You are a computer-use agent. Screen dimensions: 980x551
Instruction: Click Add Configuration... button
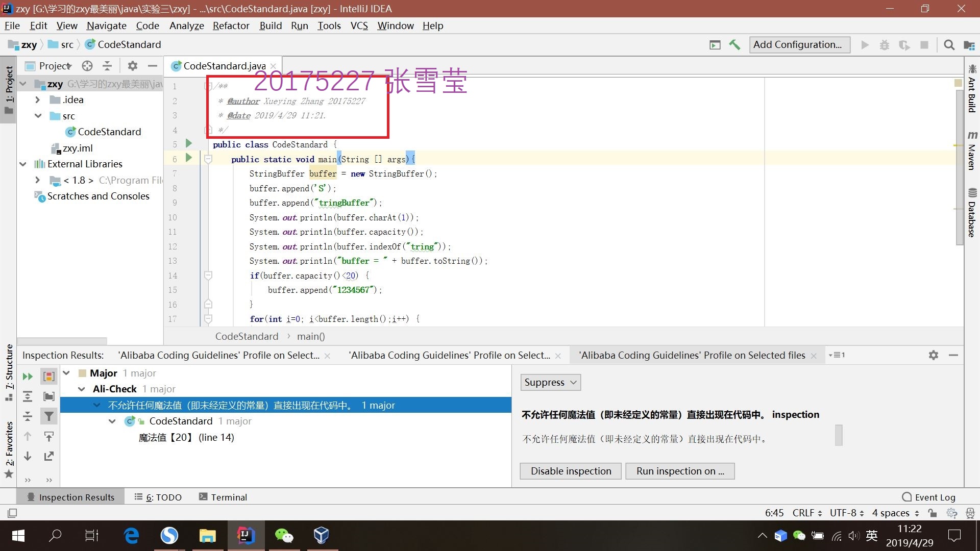[799, 45]
